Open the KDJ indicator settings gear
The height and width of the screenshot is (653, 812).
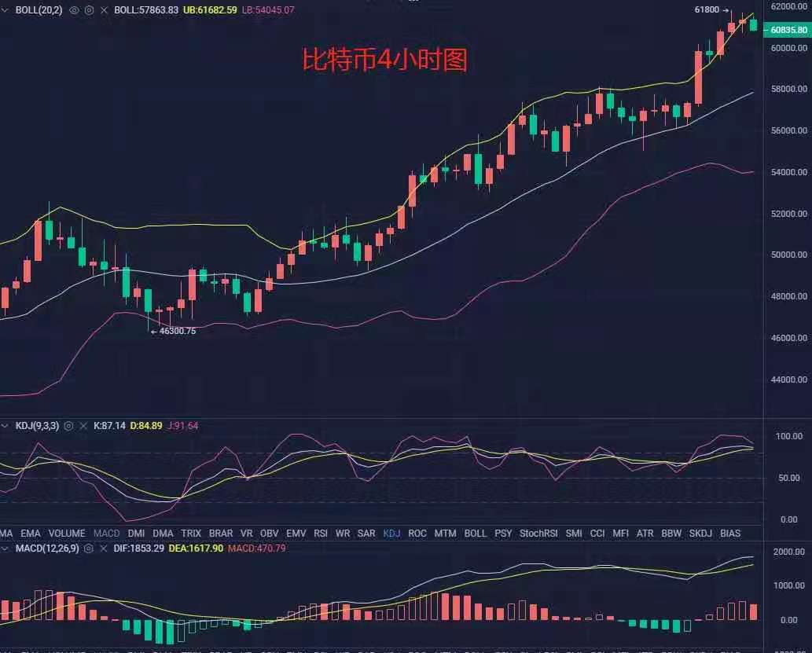[68, 426]
